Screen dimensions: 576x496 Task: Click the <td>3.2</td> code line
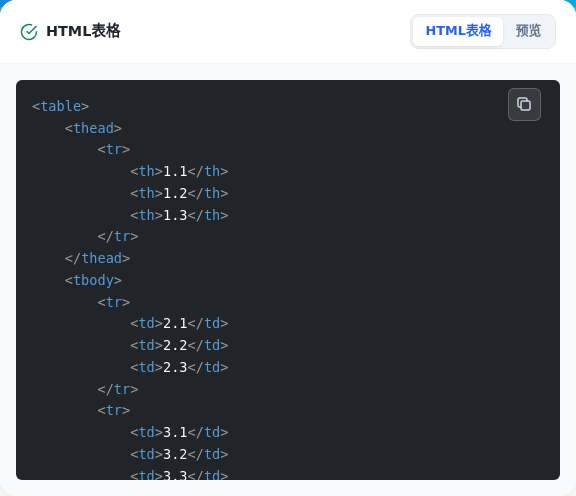pyautogui.click(x=179, y=454)
